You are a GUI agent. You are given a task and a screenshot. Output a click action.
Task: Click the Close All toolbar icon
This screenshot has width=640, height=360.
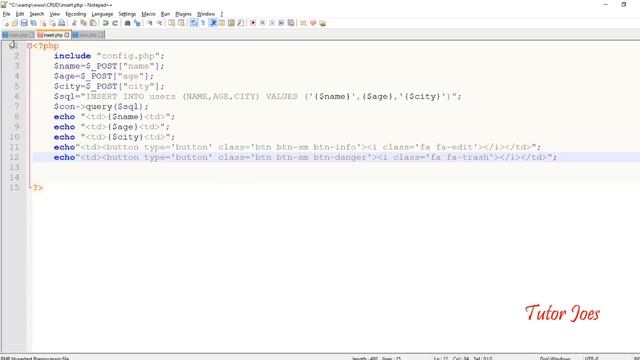point(53,23)
